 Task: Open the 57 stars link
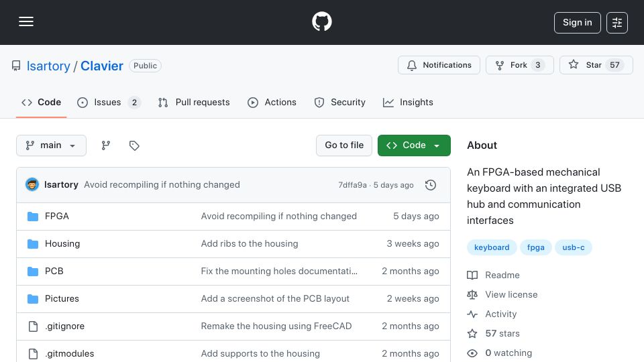pyautogui.click(x=502, y=333)
